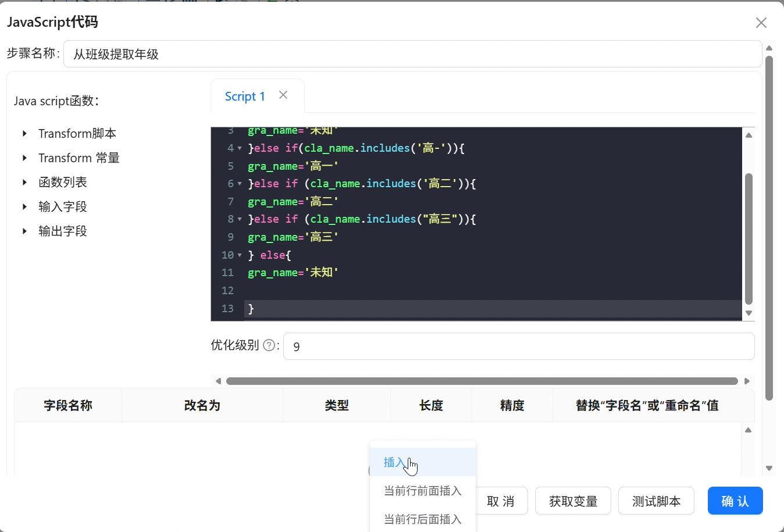Image resolution: width=784 pixels, height=532 pixels.
Task: Click code line 9 gra_name='高三'
Action: tap(293, 237)
